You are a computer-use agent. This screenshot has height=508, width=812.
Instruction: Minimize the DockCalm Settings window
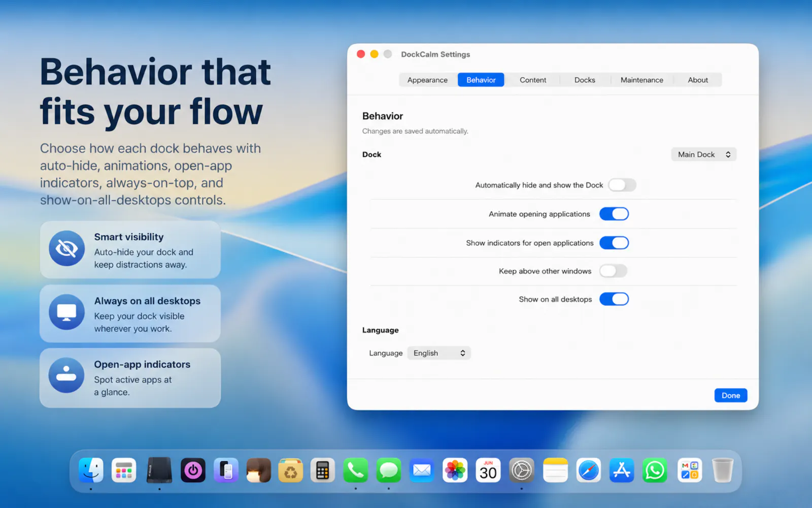(x=374, y=54)
